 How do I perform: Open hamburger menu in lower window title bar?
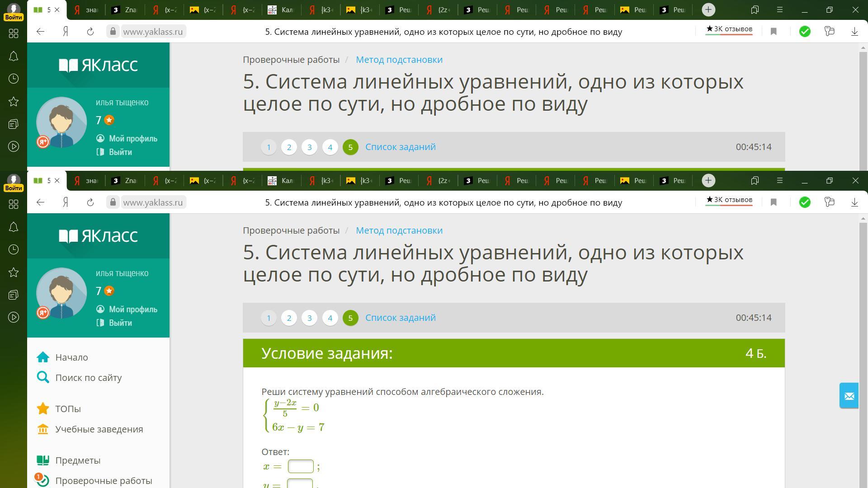(x=779, y=180)
